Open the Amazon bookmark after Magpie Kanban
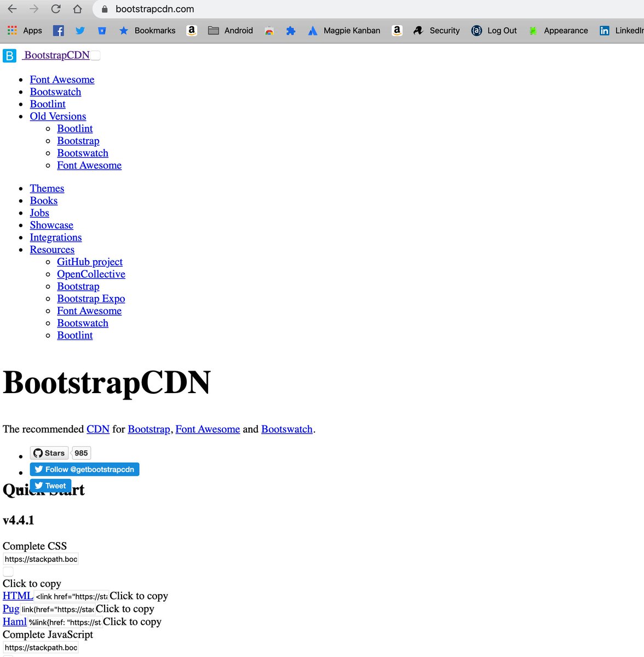The image size is (644, 657). [x=397, y=31]
